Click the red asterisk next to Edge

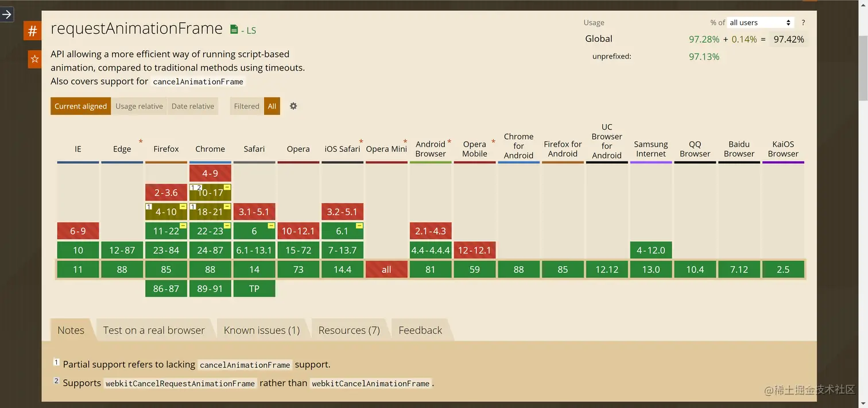[141, 142]
